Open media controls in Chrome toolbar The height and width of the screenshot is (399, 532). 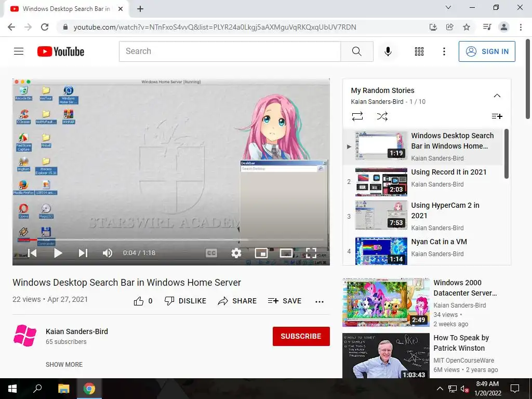487,27
